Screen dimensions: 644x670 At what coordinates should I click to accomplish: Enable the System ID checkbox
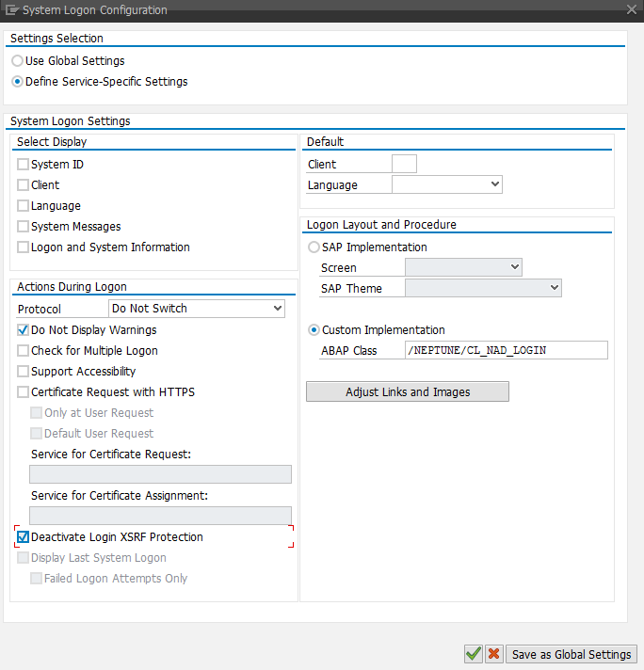point(24,165)
